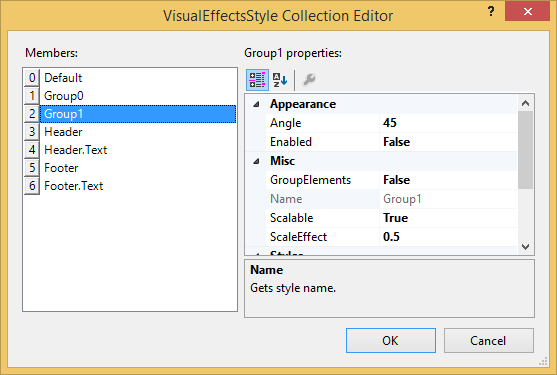Viewport: 557px width, 375px height.
Task: Sort properties alphabetically with A-Z icon
Action: click(280, 80)
